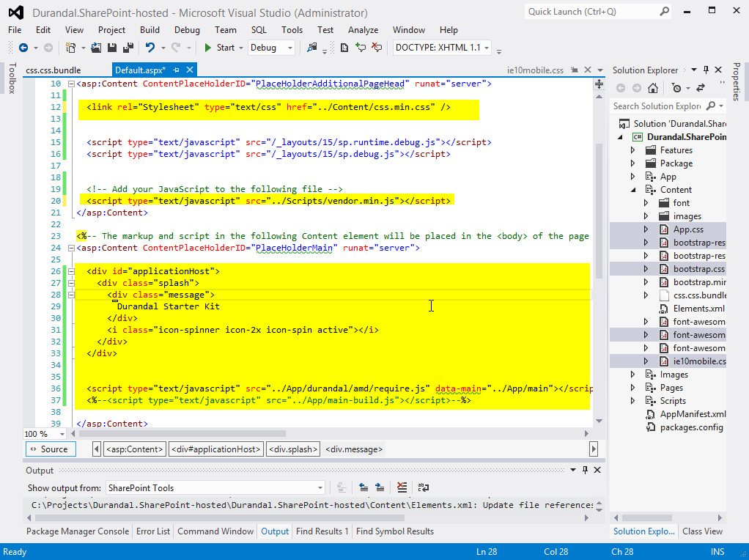
Task: Click the Quick Launch search field
Action: pyautogui.click(x=592, y=12)
